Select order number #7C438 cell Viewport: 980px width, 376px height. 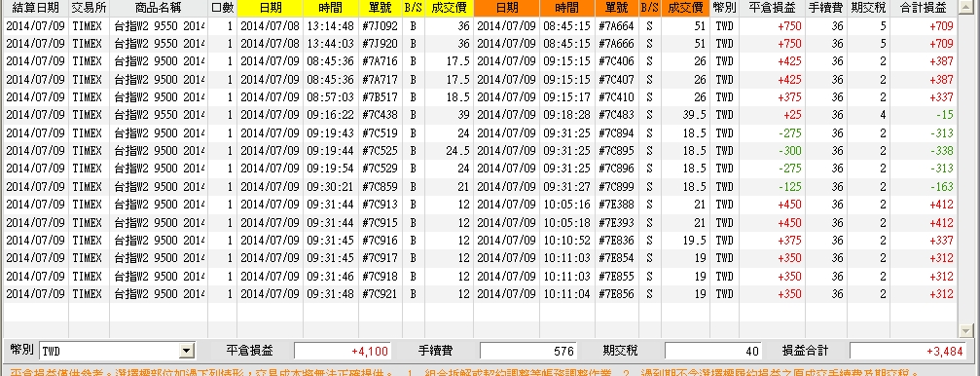[x=380, y=115]
